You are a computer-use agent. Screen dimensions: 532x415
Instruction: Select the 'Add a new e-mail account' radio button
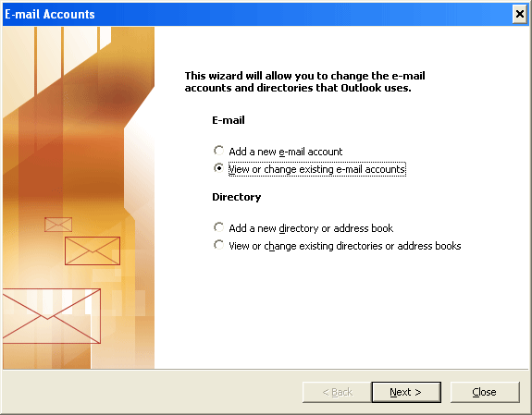(219, 151)
